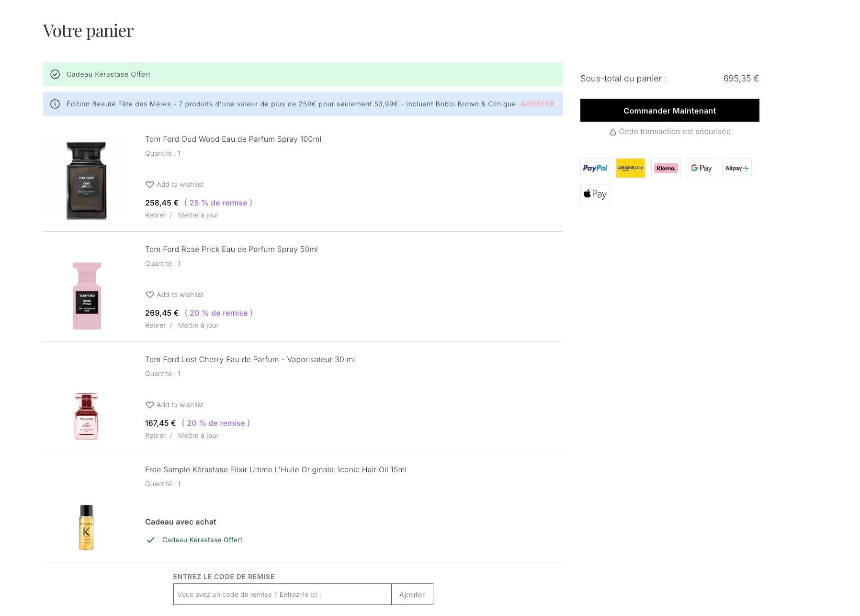Click heart icon for Lost Cherry wishlist
Screen dimensions: 860x616
tap(149, 405)
